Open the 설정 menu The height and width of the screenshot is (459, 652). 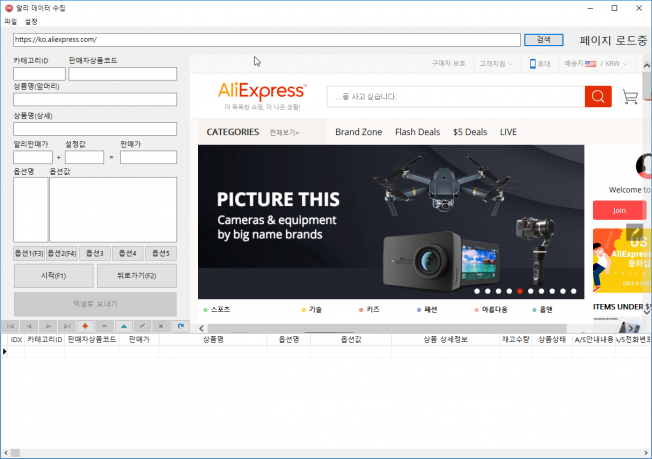click(31, 21)
